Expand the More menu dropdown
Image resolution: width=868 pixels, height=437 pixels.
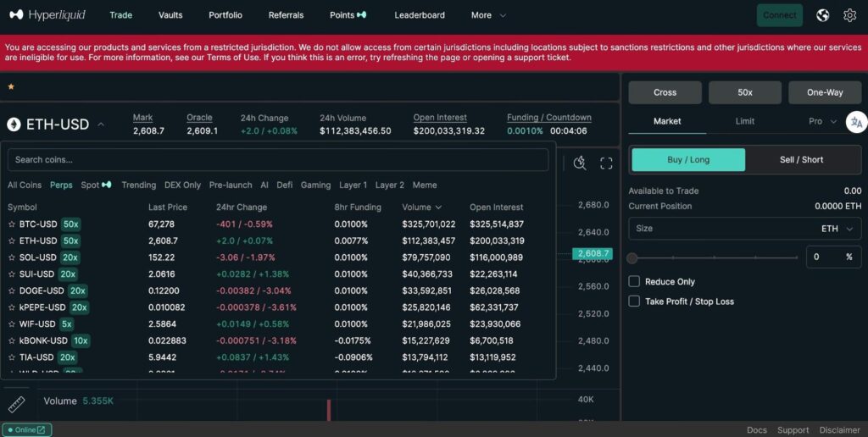[488, 15]
